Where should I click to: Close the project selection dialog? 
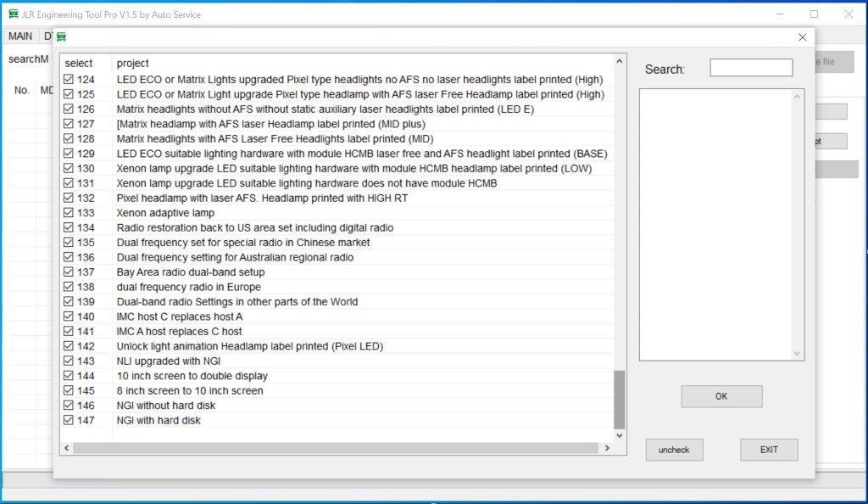click(803, 37)
